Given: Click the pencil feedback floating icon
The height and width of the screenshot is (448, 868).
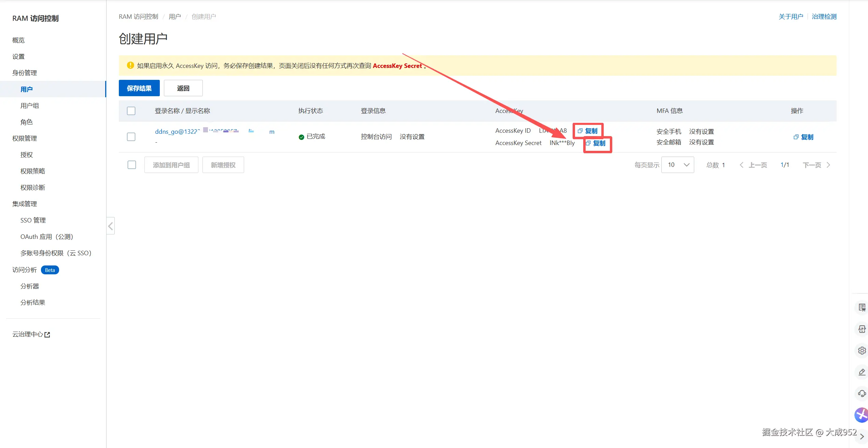Looking at the screenshot, I should click(862, 372).
